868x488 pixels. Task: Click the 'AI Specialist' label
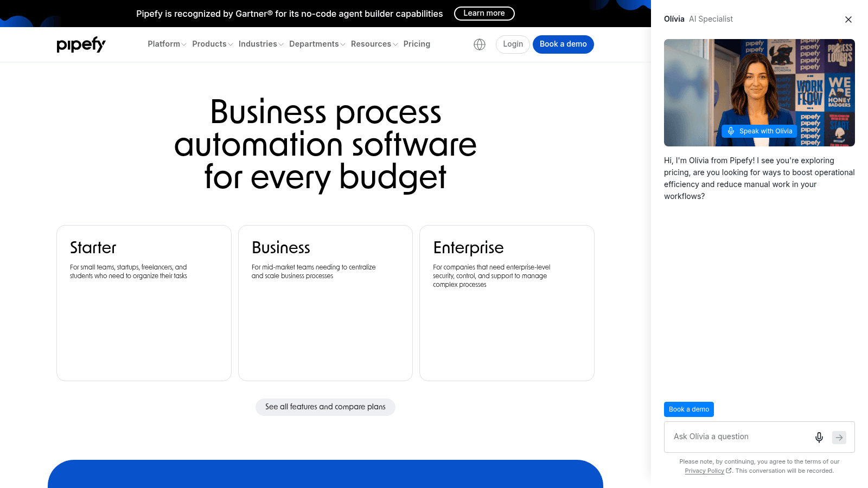[711, 19]
